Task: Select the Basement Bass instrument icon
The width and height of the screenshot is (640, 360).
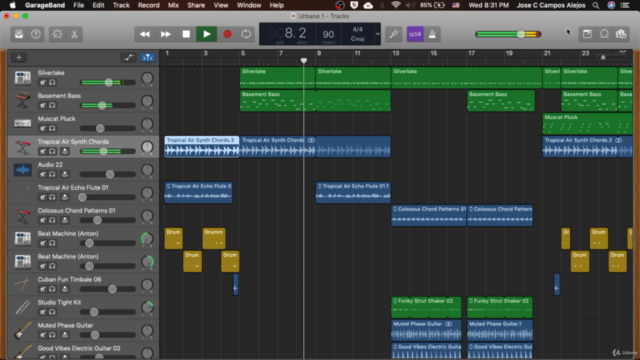Action: click(22, 100)
